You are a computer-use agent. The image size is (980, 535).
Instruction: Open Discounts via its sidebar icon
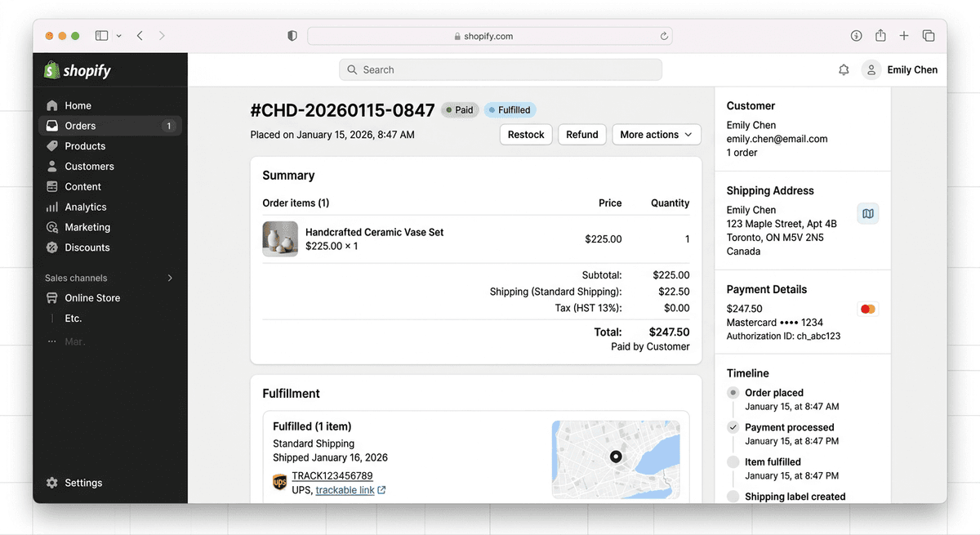point(54,247)
